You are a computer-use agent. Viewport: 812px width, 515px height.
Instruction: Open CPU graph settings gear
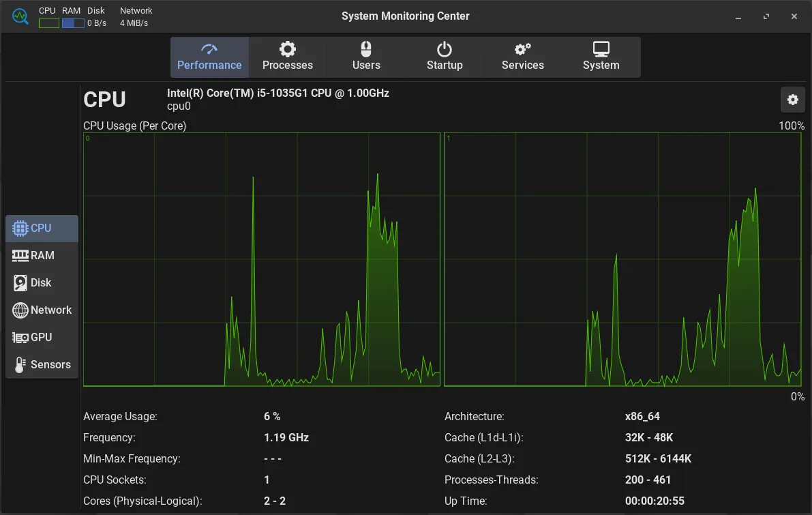(x=792, y=100)
